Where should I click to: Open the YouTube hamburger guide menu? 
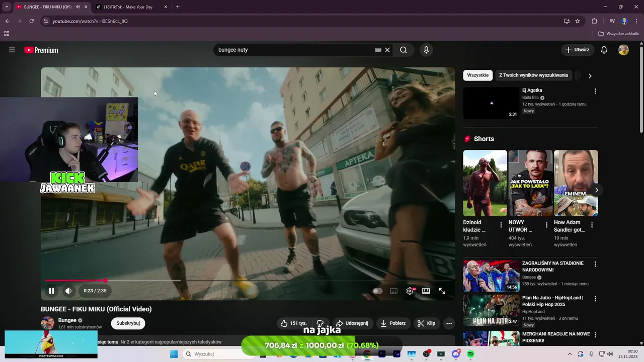click(x=12, y=50)
